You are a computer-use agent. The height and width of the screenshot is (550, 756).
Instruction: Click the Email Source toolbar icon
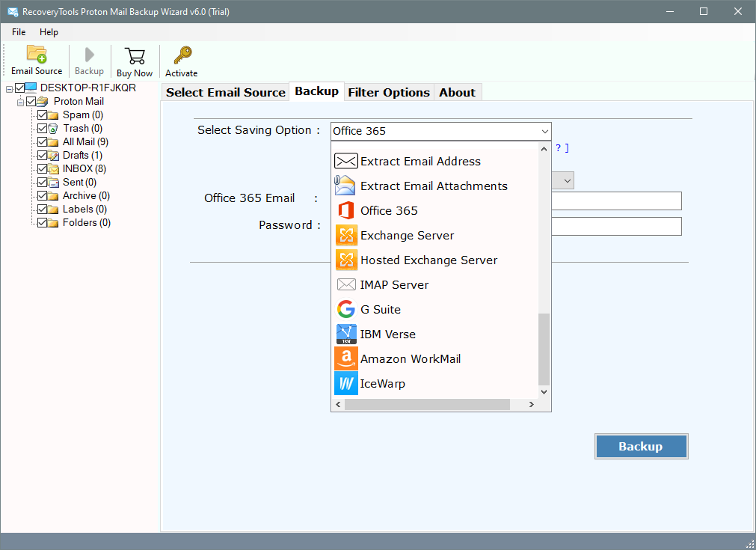click(x=37, y=55)
